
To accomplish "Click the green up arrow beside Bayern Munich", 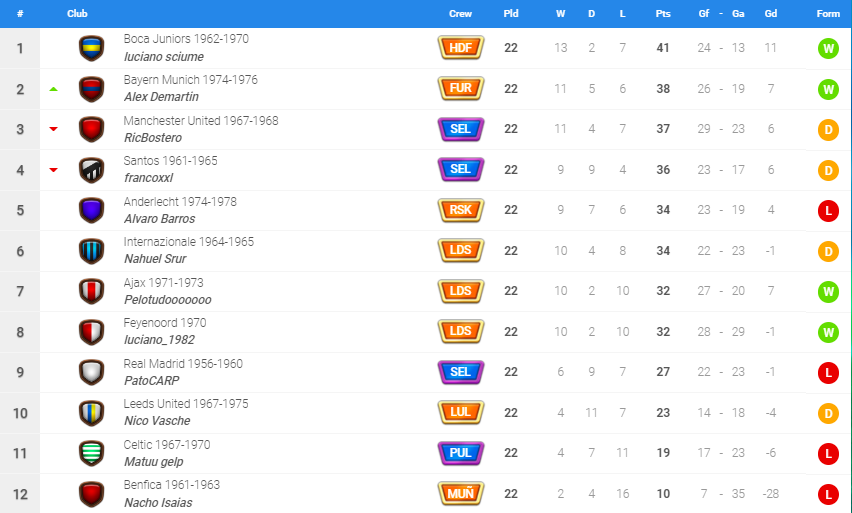I will pos(53,89).
